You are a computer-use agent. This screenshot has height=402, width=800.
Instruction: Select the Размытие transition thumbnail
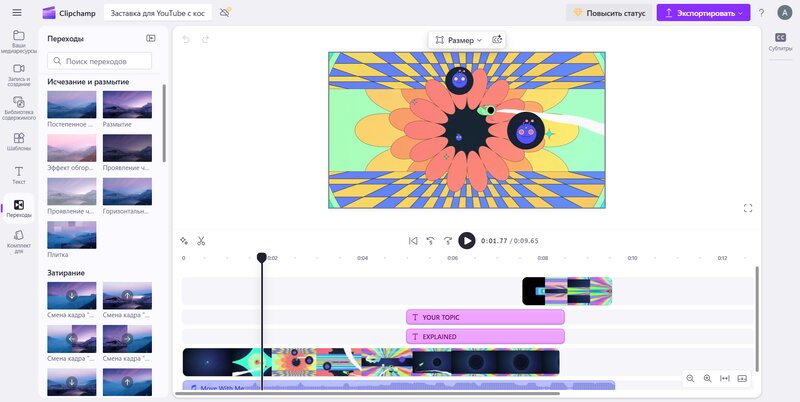[x=127, y=105]
